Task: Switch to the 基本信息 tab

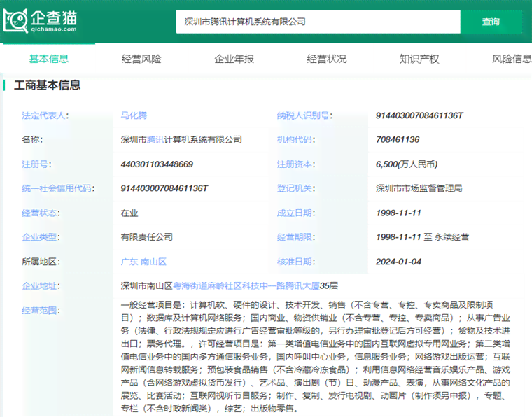Action: (49, 59)
